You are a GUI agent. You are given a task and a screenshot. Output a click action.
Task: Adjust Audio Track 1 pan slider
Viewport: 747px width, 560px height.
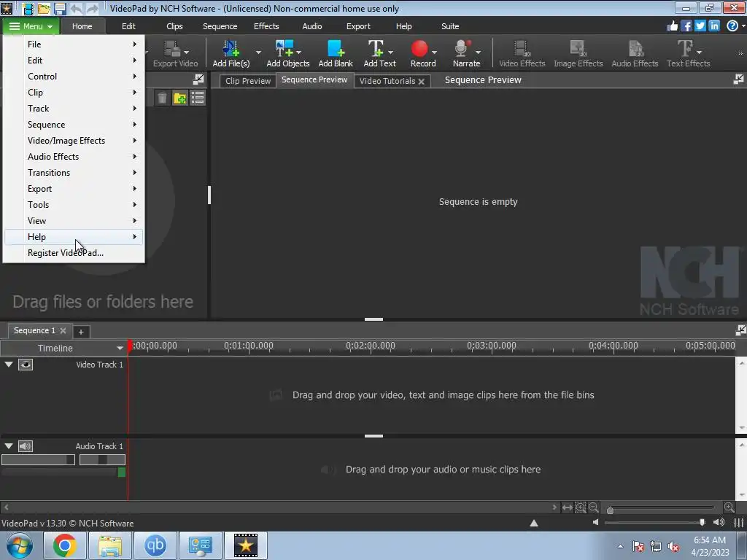[x=102, y=459]
